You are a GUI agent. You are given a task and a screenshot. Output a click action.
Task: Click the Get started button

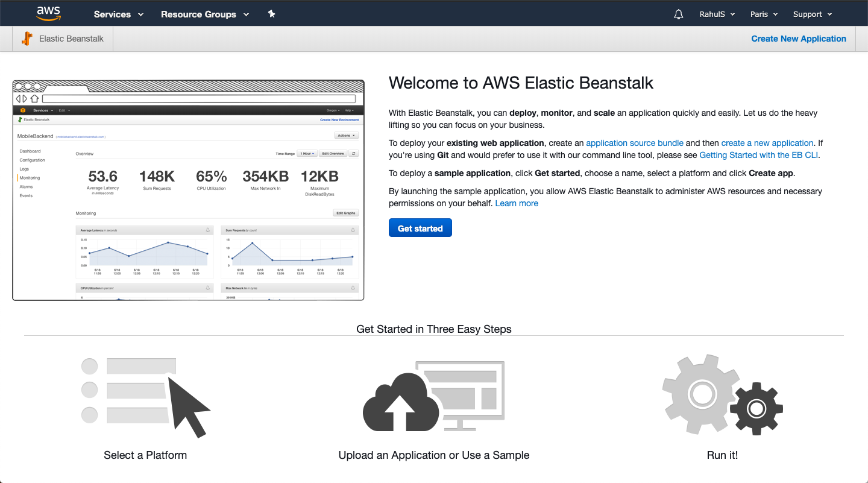[420, 229]
